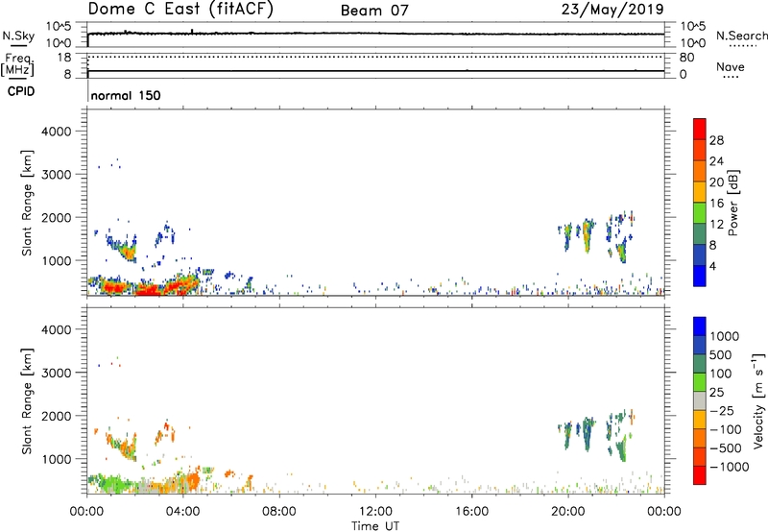768x532 pixels.
Task: Click the '08:00' time tick label
Action: (279, 512)
